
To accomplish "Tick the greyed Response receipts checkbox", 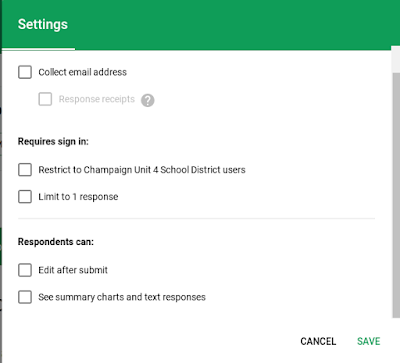I will coord(45,99).
